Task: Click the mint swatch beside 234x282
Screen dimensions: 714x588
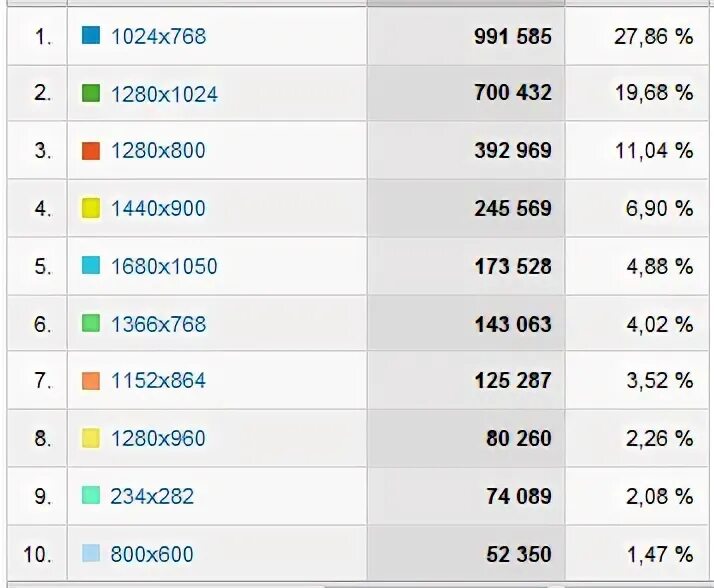Action: tap(91, 496)
